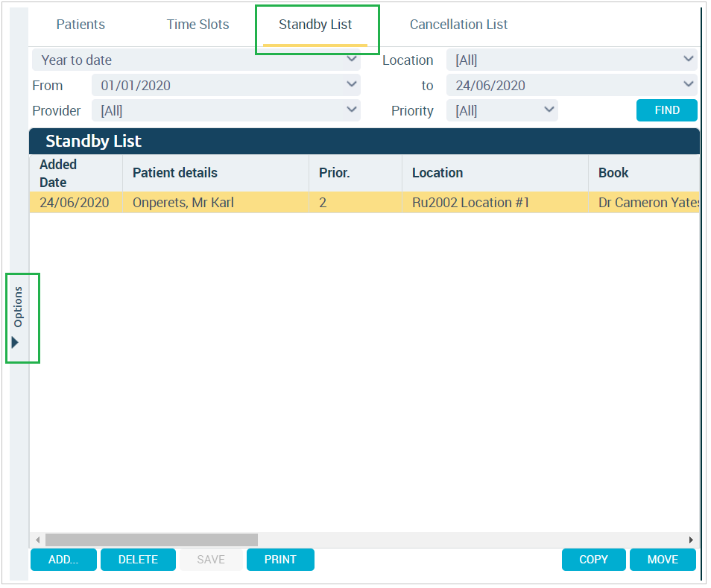Click the ADD... button

tap(63, 560)
